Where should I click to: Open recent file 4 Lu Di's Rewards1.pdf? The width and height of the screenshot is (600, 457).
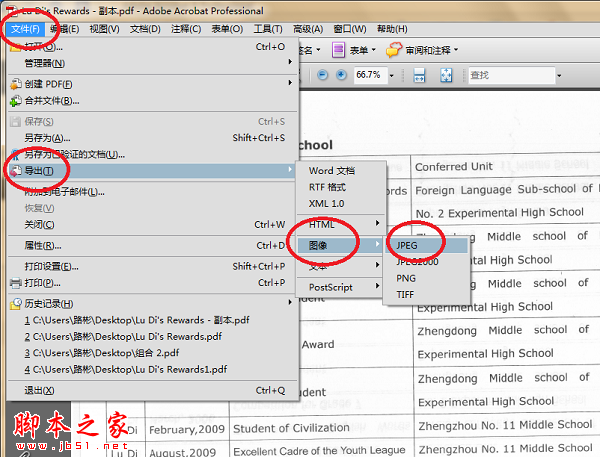click(152, 369)
